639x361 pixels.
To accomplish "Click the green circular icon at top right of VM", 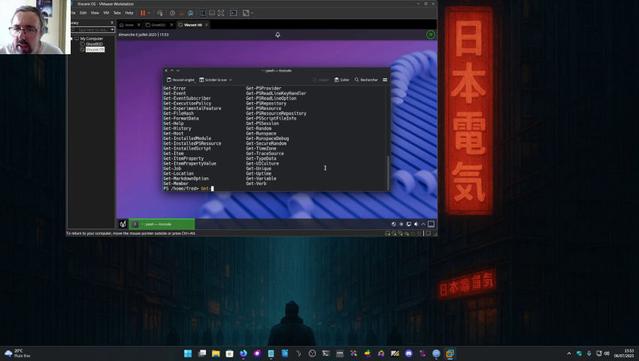I will pyautogui.click(x=430, y=35).
